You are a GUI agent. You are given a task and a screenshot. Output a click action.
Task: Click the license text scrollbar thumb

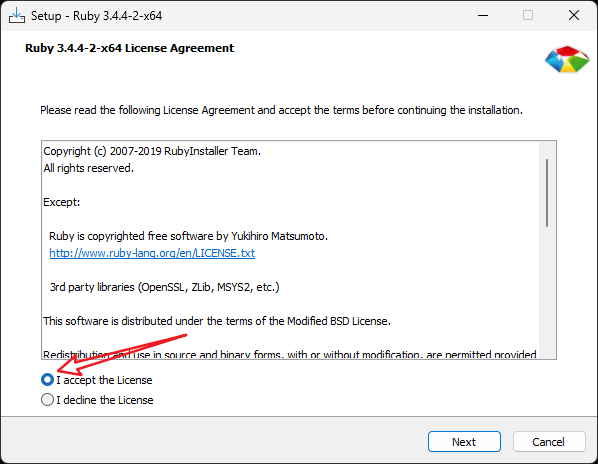pyautogui.click(x=547, y=193)
